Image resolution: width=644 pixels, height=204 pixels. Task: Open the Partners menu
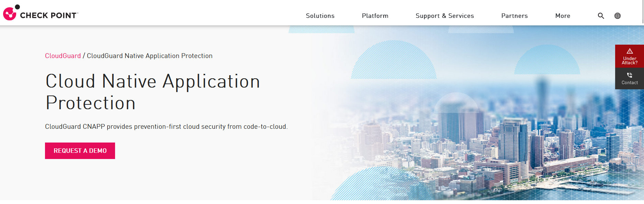[x=515, y=16]
